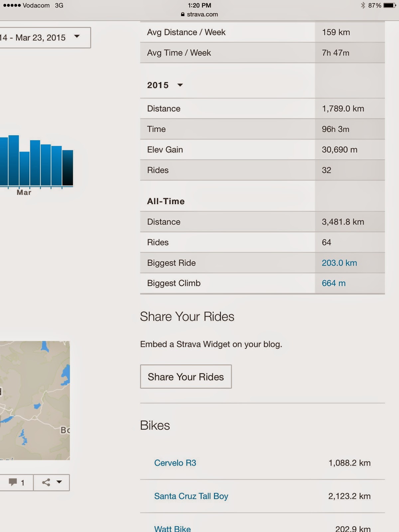Open the Biggest Ride 203.0 km link

click(339, 263)
